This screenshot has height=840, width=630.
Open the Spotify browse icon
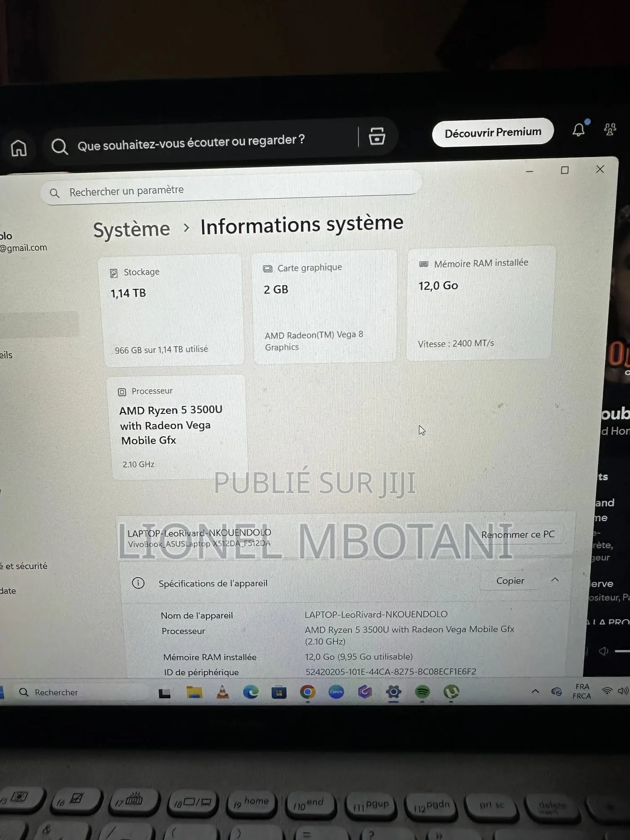point(377,136)
